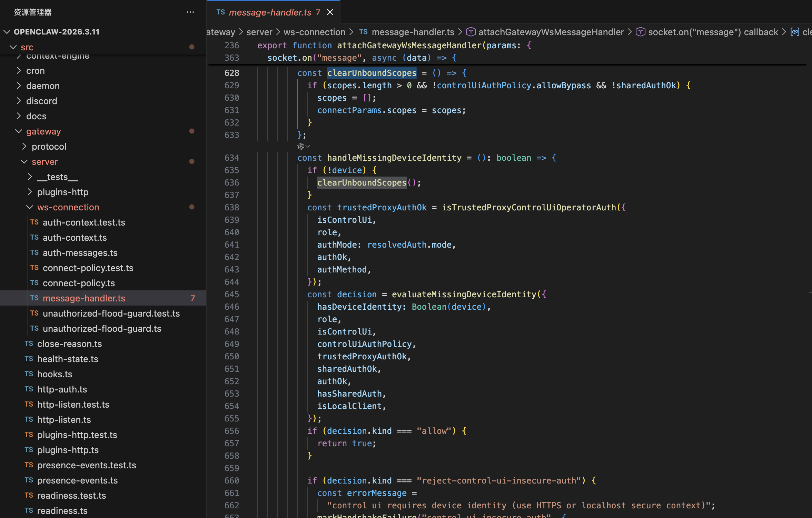
Task: Click the socket.on callback symbol icon in breadcrumbs
Action: coord(641,32)
